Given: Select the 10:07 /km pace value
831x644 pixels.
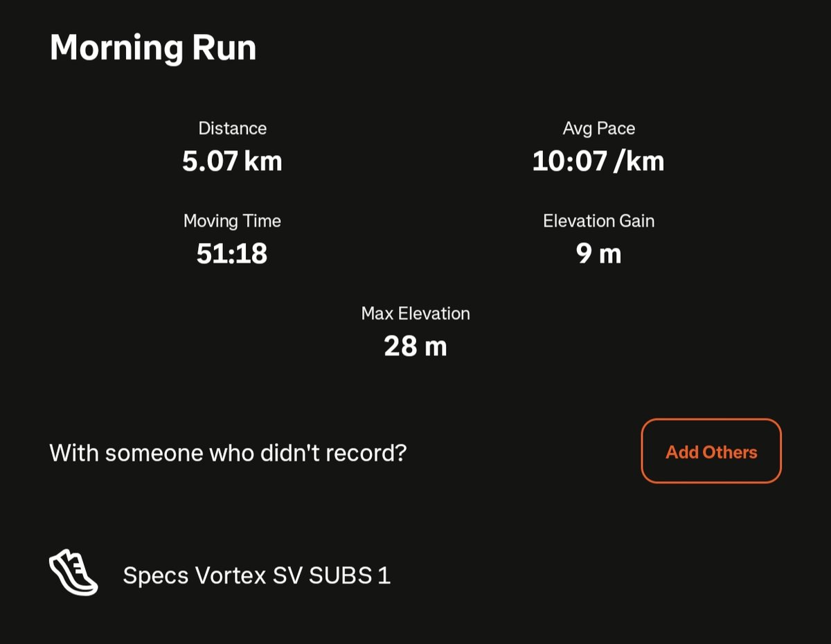Looking at the screenshot, I should tap(598, 161).
